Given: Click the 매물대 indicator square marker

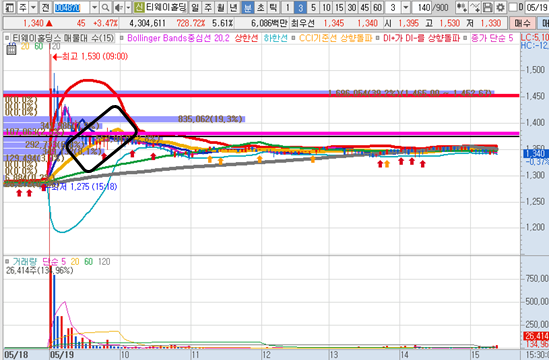Looking at the screenshot, I should coord(7,38).
